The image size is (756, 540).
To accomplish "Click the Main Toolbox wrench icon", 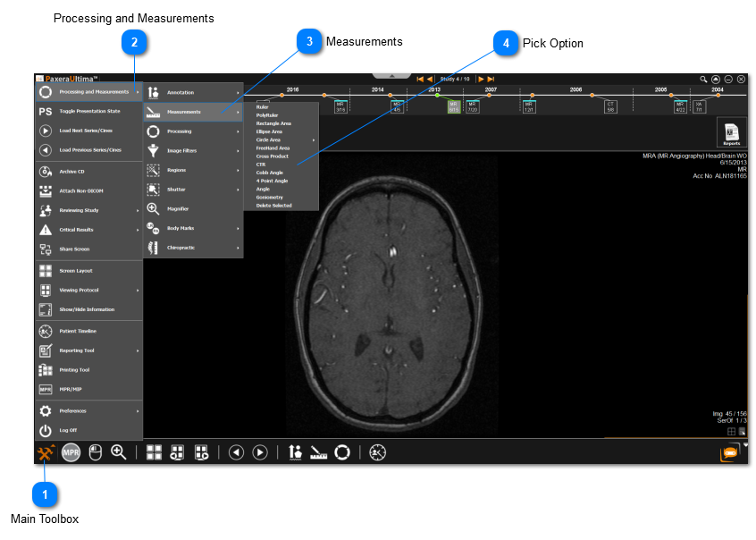I will pyautogui.click(x=46, y=453).
